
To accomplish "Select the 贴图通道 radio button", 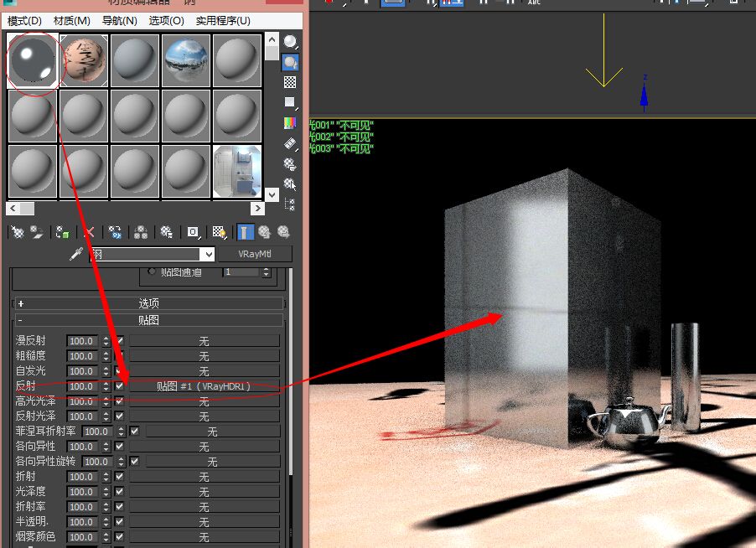I will (152, 271).
